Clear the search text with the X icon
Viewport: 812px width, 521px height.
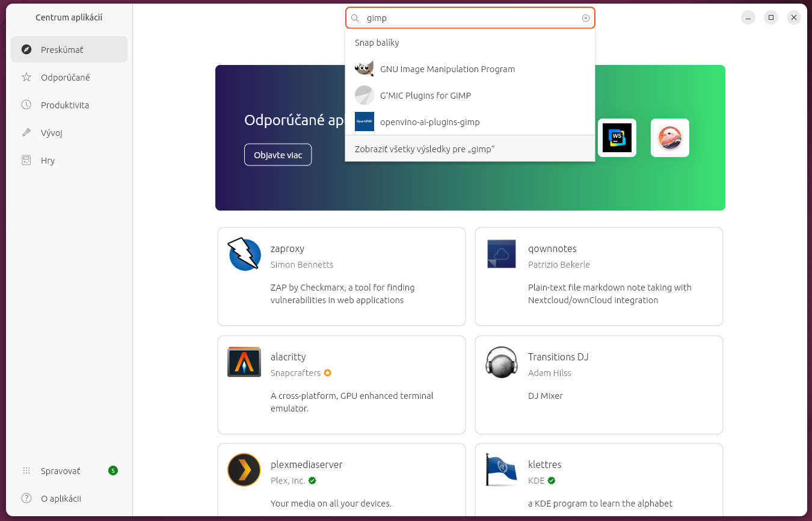[x=586, y=18]
